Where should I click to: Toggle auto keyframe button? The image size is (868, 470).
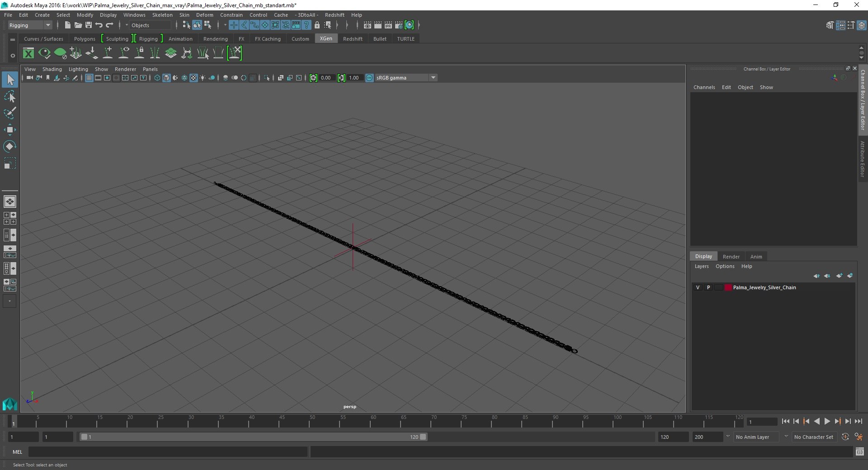click(x=845, y=437)
